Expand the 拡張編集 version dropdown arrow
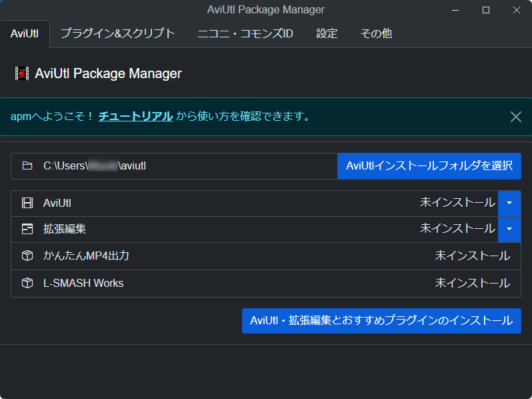 click(509, 229)
